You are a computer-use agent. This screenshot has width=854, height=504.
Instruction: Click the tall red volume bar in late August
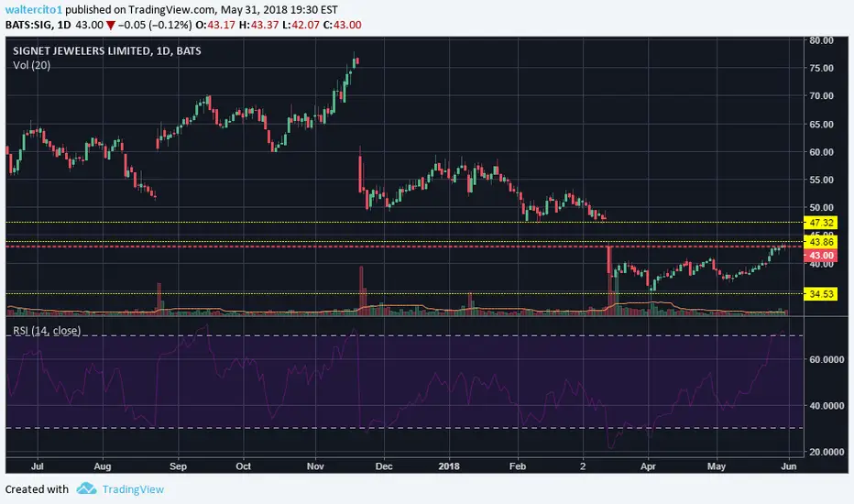coord(159,299)
